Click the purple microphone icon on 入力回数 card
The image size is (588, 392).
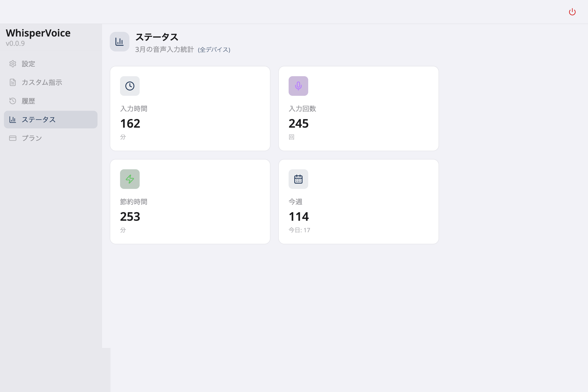[x=298, y=86]
